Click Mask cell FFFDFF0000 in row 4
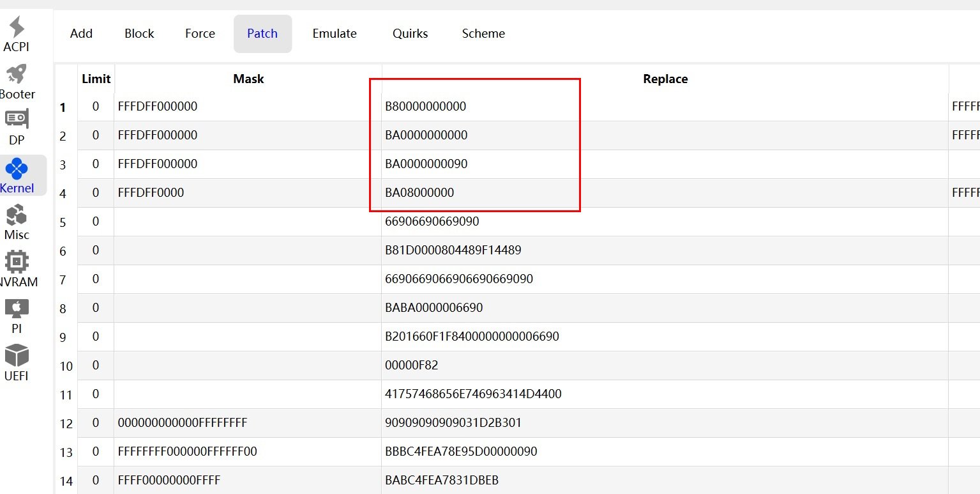Image resolution: width=980 pixels, height=494 pixels. coord(151,192)
